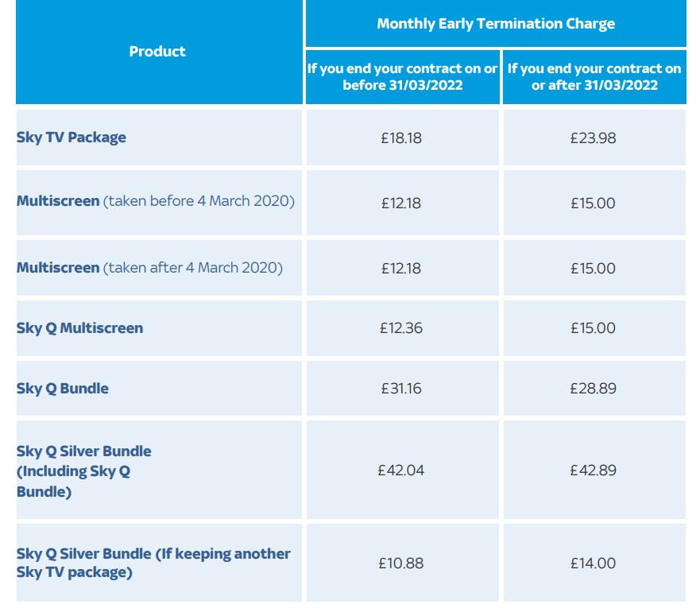
Task: Select the Sky Q Multiscreen product
Action: (x=80, y=328)
